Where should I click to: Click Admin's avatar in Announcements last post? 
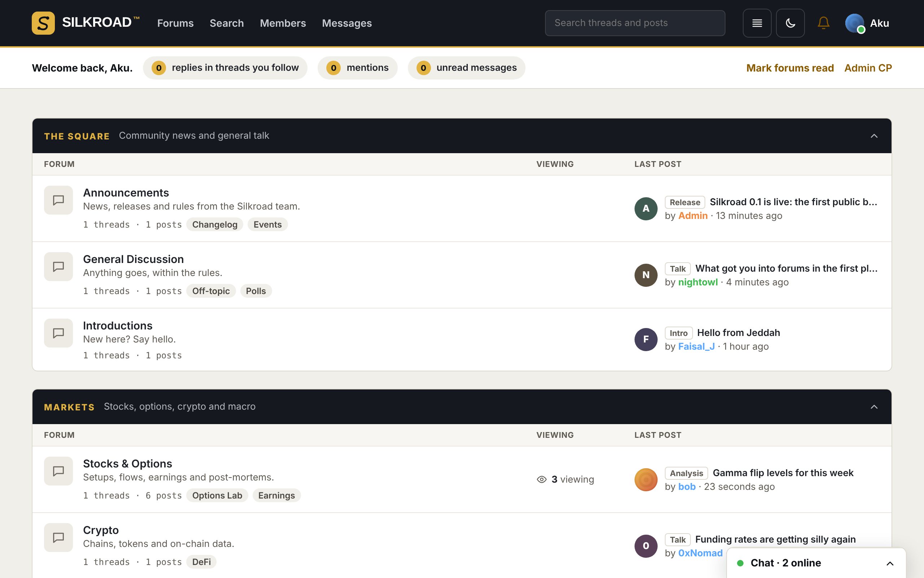click(x=646, y=209)
